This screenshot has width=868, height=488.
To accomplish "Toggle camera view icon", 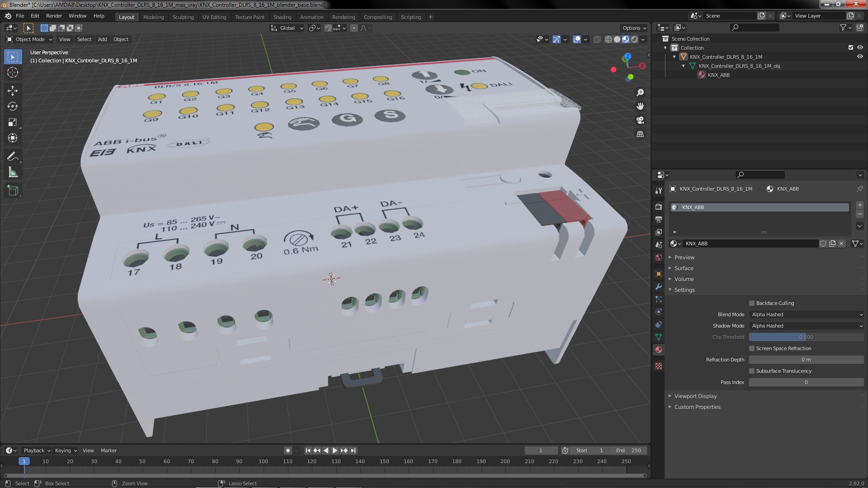I will (x=640, y=120).
